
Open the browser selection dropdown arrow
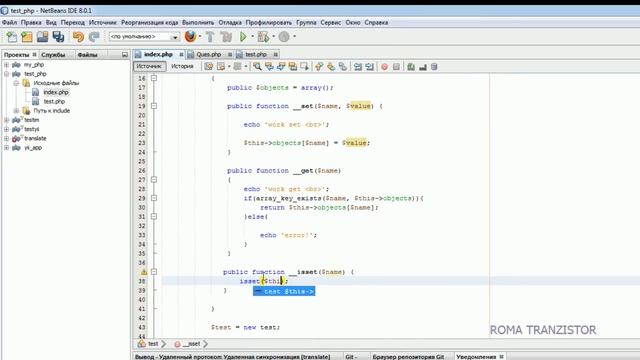[200, 37]
